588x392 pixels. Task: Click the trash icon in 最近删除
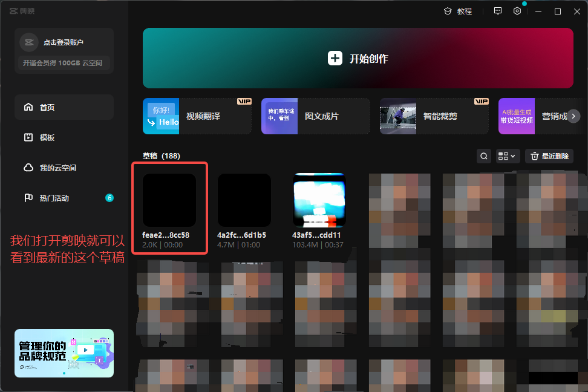click(x=535, y=156)
